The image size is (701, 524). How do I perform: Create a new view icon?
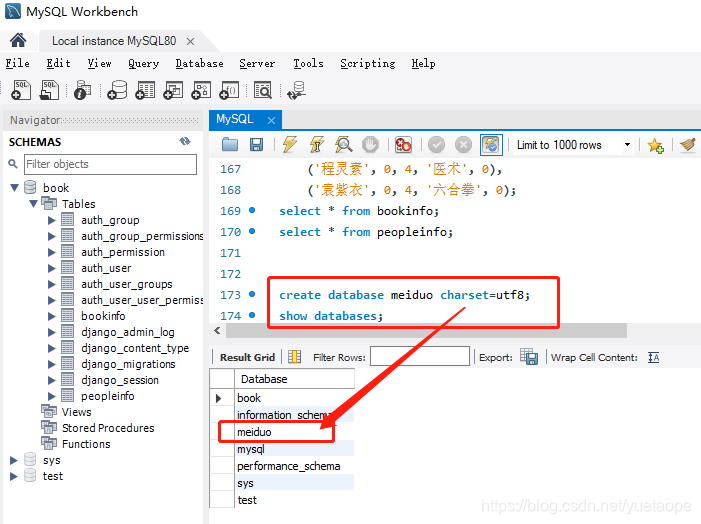(173, 90)
